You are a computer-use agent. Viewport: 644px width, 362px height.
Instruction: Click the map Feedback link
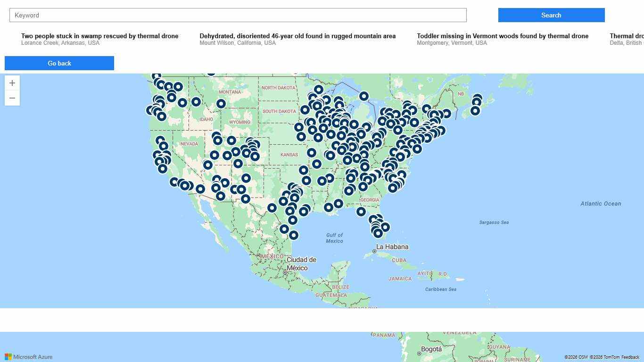point(630,357)
